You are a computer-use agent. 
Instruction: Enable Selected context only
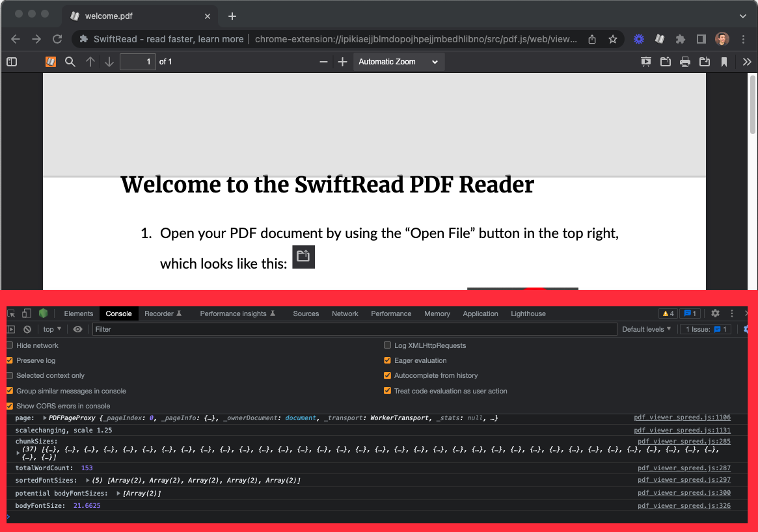click(10, 375)
